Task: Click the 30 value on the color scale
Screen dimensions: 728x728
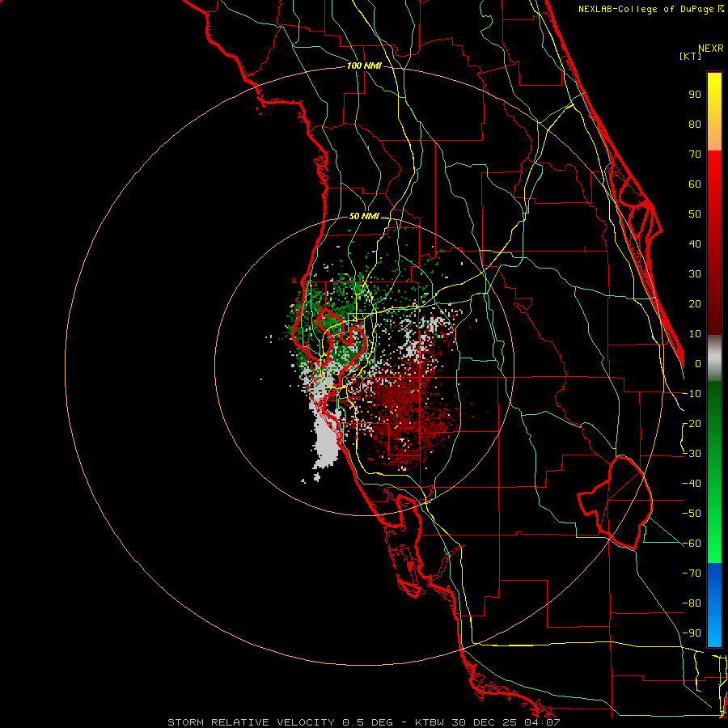Action: click(x=695, y=274)
